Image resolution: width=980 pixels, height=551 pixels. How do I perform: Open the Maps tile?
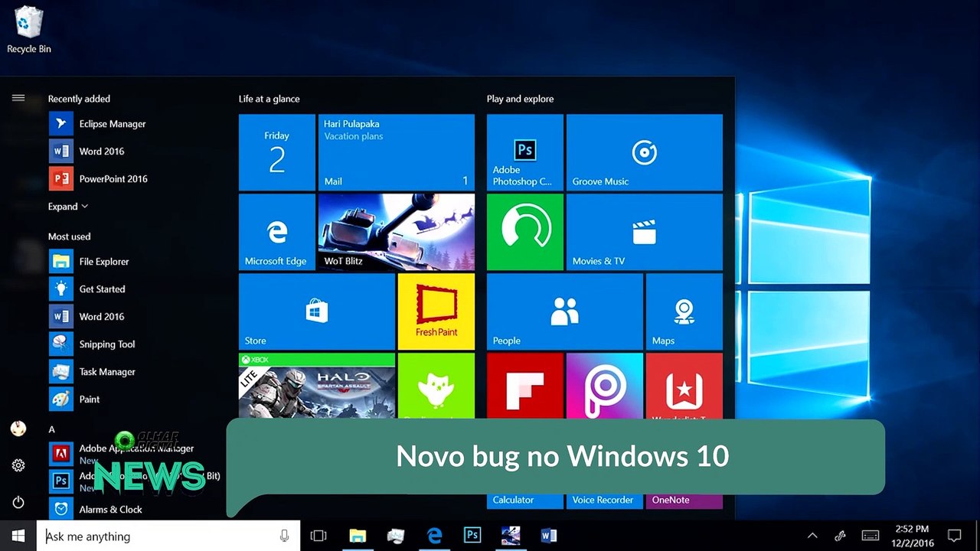(684, 311)
